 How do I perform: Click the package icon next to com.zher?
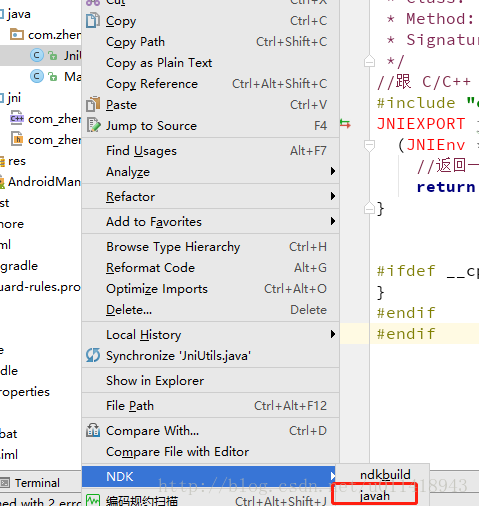pos(17,34)
